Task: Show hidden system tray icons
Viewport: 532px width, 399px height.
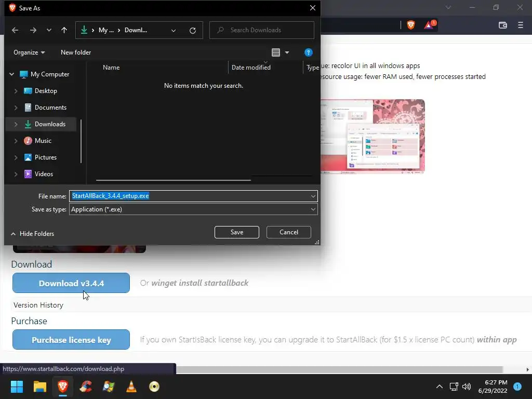Action: click(x=440, y=387)
